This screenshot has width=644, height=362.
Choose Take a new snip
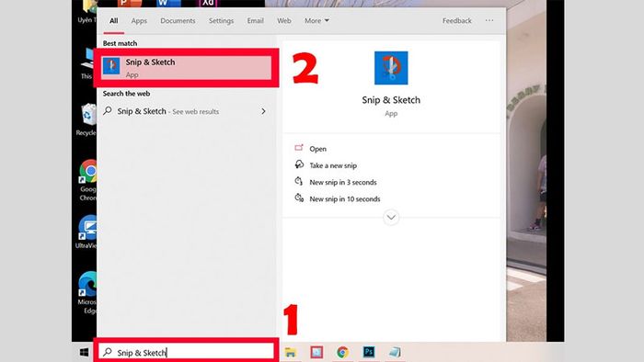tap(333, 165)
